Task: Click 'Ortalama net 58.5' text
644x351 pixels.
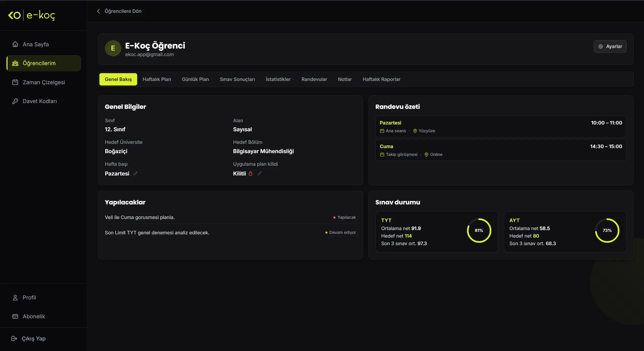Action: click(529, 228)
